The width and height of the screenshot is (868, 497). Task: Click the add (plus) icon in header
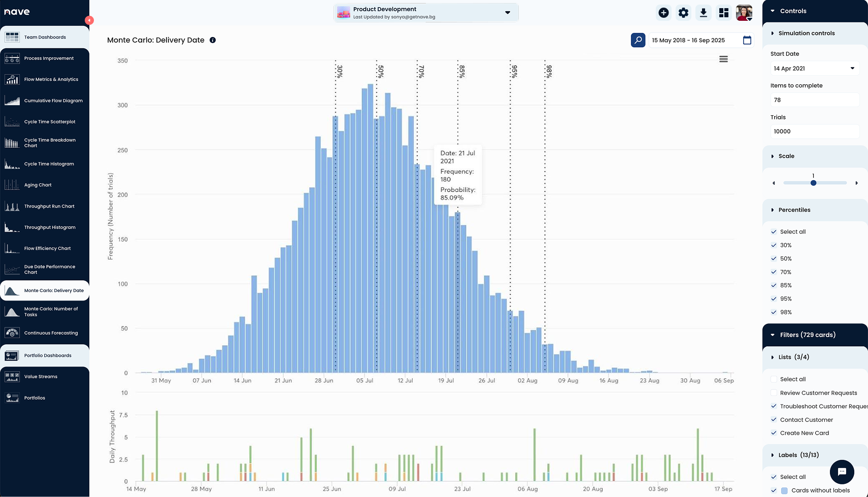click(663, 13)
